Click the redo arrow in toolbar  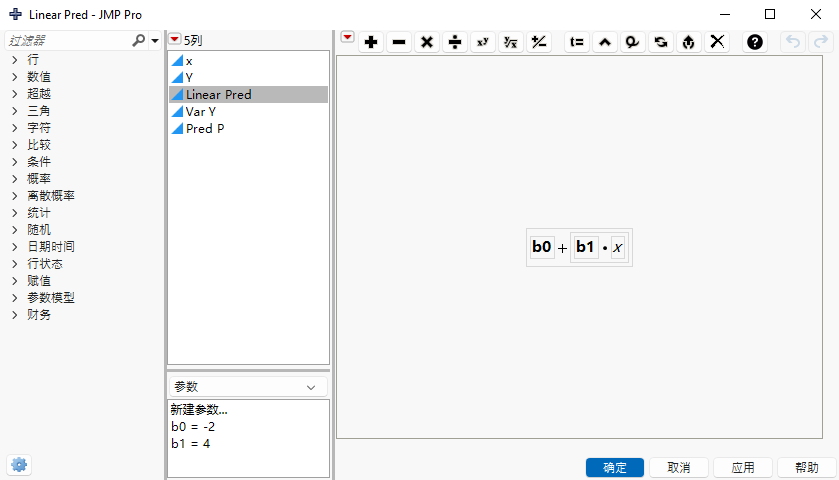[821, 42]
